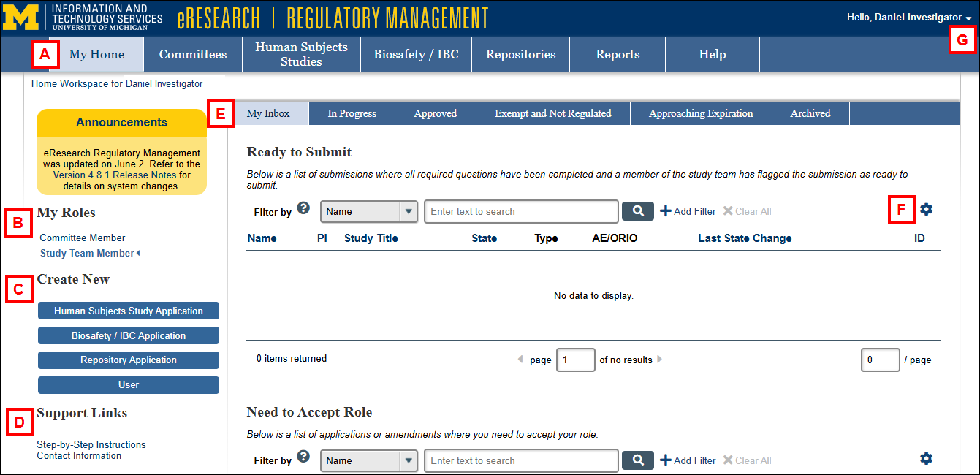
Task: Click the search text field in Ready to Submit
Action: click(520, 212)
